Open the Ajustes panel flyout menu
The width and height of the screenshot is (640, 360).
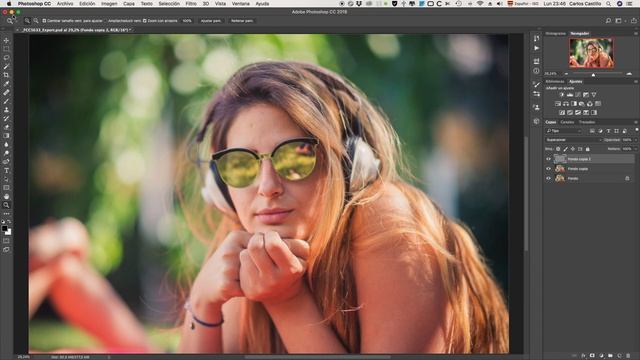coord(636,82)
